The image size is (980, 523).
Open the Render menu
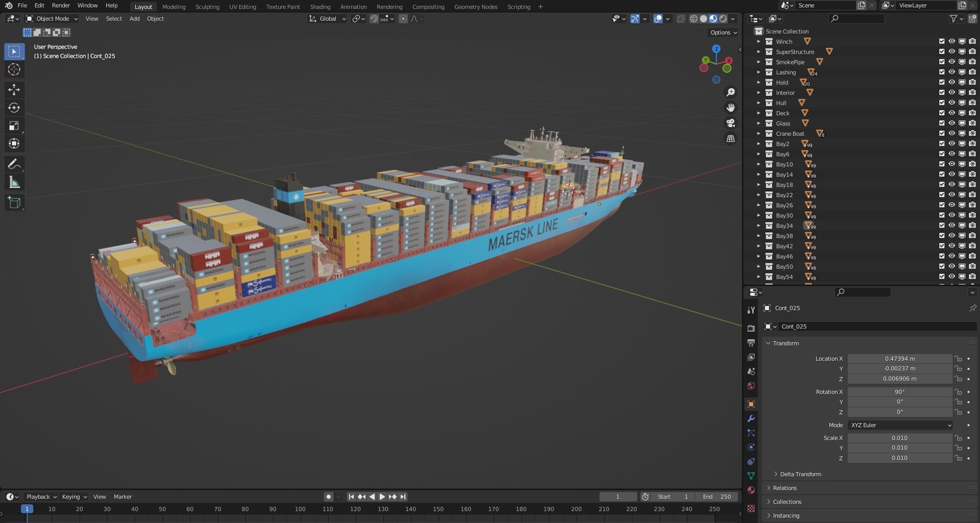[61, 6]
